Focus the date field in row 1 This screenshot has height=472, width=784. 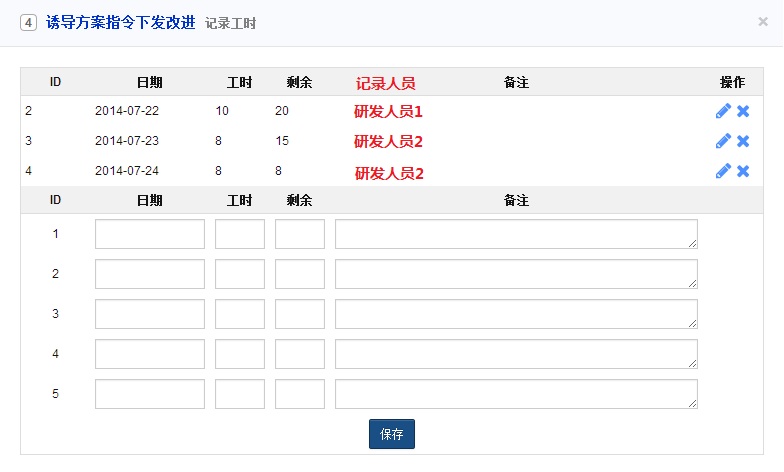click(150, 234)
